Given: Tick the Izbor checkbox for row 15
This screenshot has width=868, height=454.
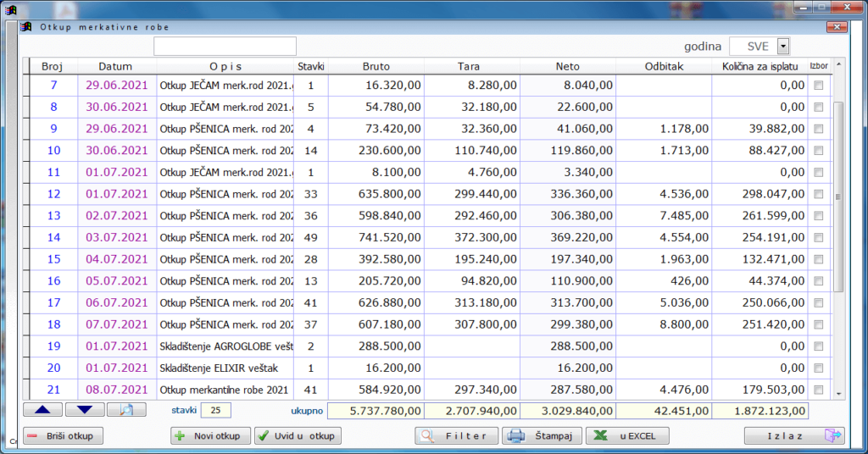Looking at the screenshot, I should tap(818, 259).
